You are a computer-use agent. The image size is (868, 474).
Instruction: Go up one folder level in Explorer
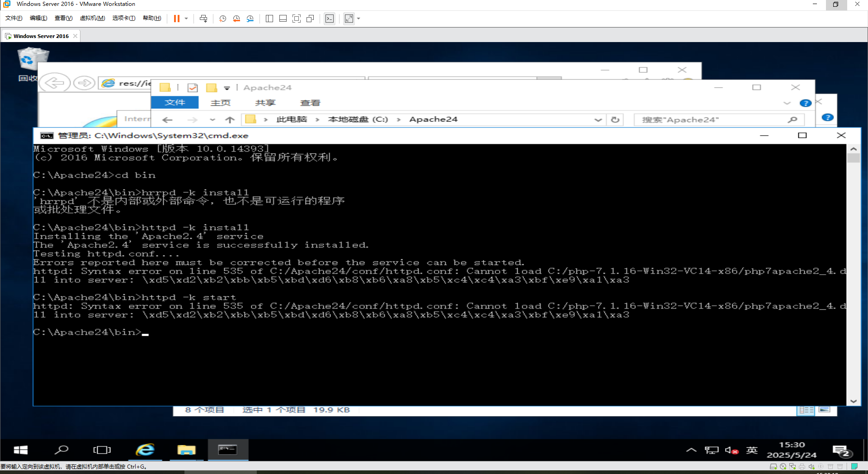(230, 120)
